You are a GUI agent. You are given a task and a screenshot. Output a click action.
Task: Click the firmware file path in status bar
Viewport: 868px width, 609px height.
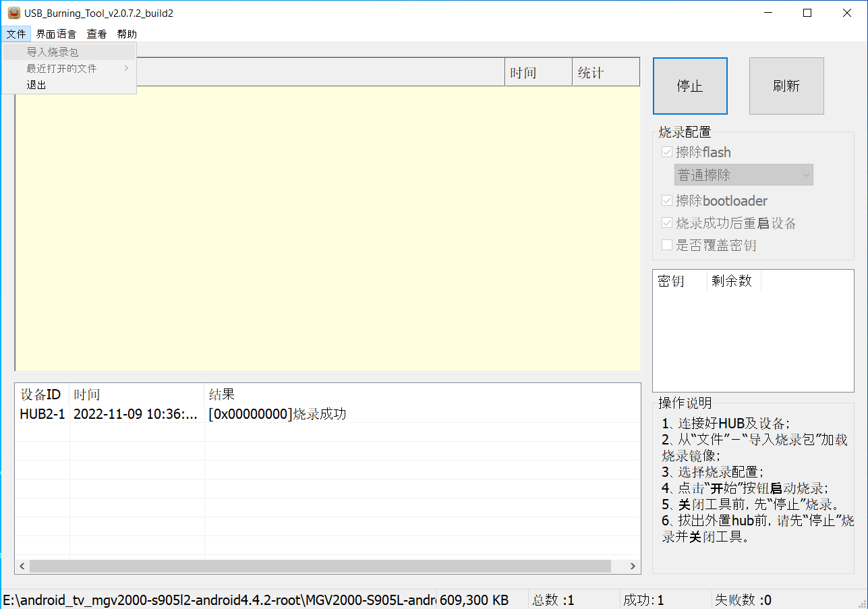[x=219, y=600]
